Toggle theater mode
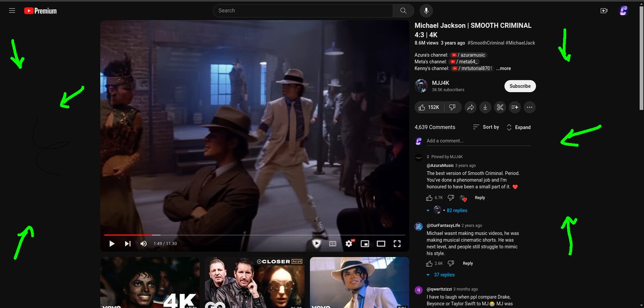 (x=381, y=244)
